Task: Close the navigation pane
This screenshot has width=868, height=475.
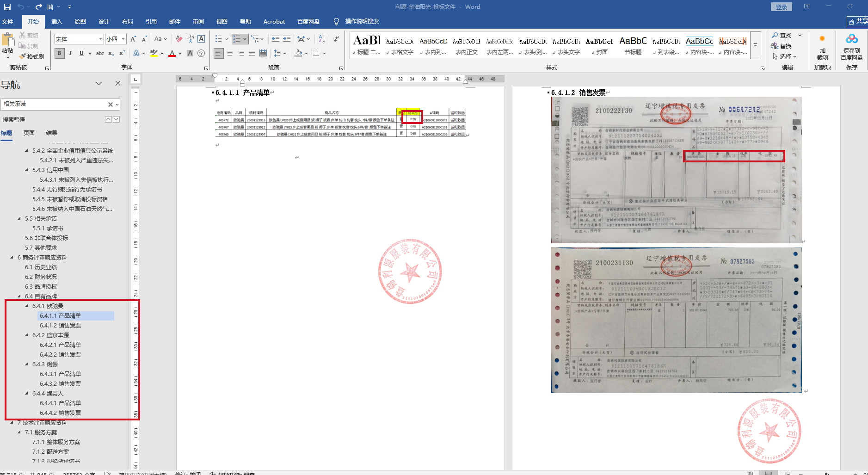Action: pyautogui.click(x=118, y=83)
